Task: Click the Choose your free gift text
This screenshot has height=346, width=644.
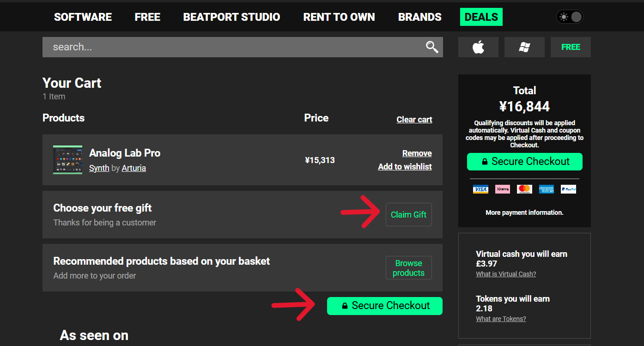Action: [103, 208]
